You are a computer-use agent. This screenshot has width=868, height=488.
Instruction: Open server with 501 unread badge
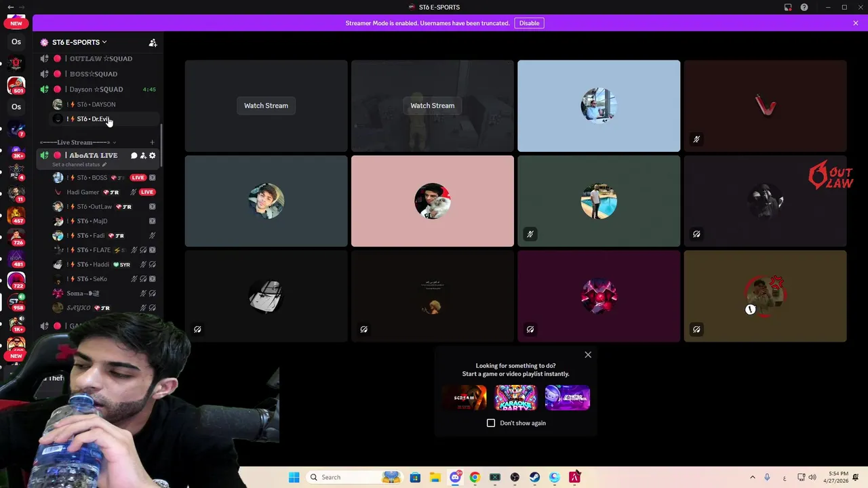click(x=16, y=85)
